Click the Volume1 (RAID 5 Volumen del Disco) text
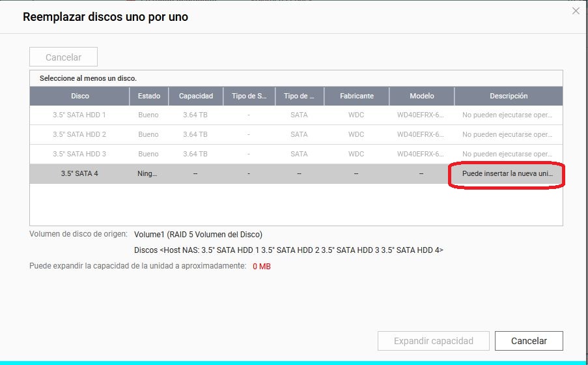This screenshot has height=365, width=588. click(x=198, y=235)
